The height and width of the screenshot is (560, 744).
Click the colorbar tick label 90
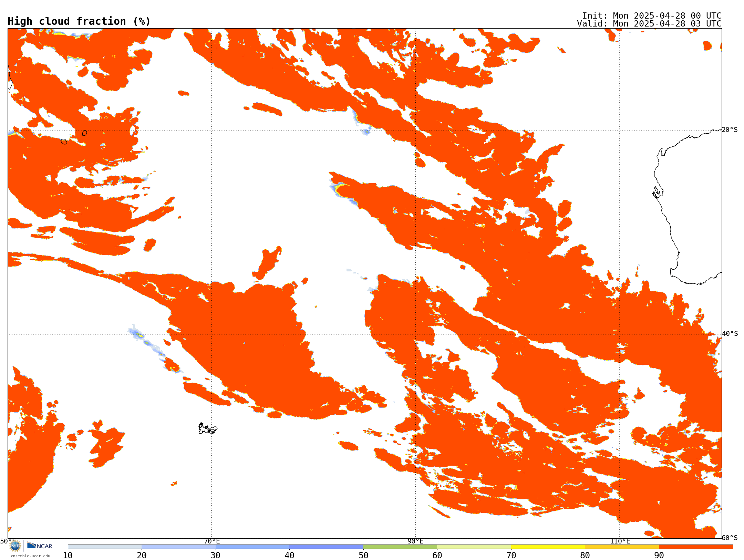pyautogui.click(x=659, y=555)
